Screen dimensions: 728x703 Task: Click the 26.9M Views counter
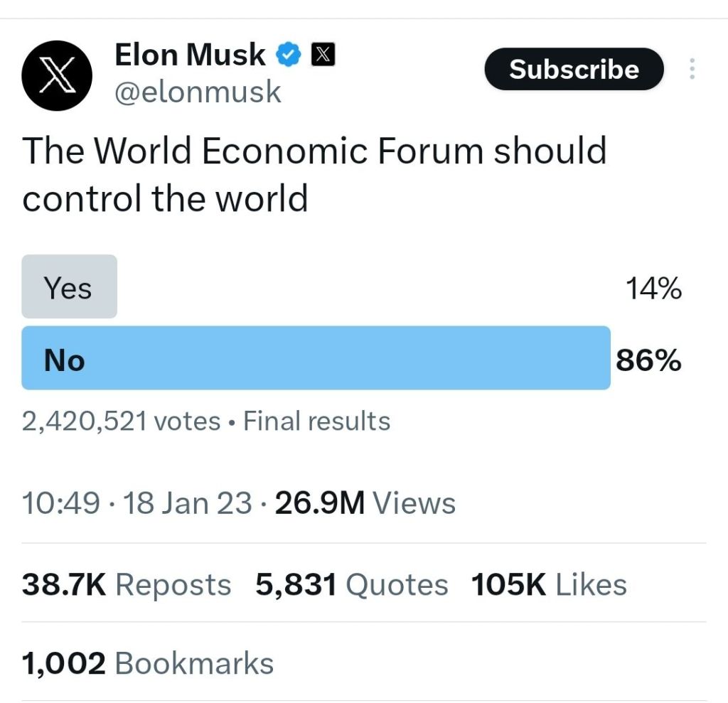(365, 503)
